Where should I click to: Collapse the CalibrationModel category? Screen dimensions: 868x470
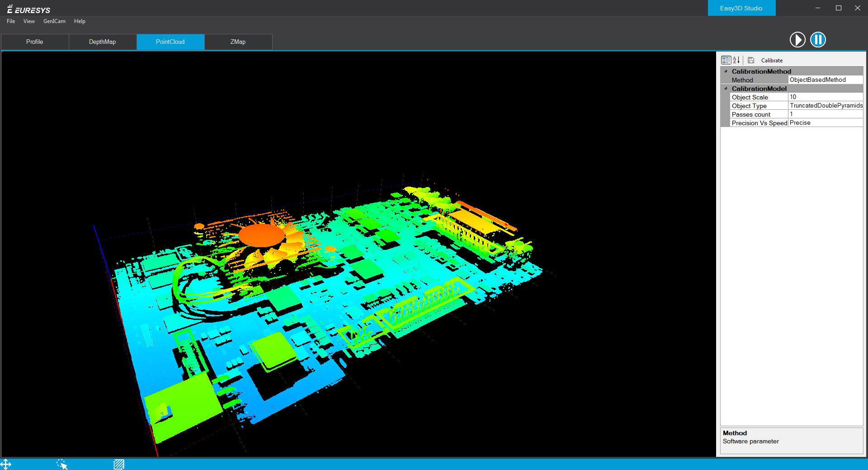tap(726, 89)
